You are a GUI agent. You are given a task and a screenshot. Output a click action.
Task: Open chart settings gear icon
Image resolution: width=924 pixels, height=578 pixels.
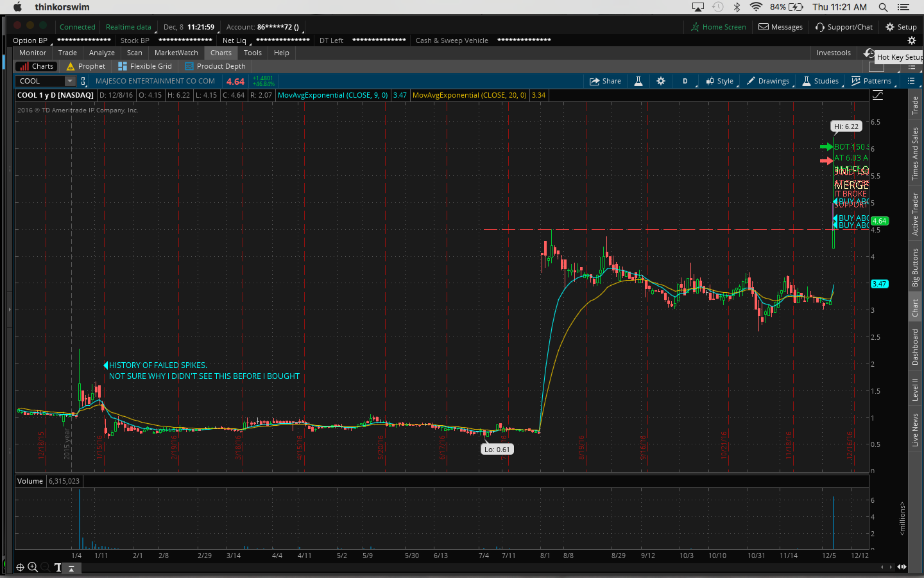(661, 81)
